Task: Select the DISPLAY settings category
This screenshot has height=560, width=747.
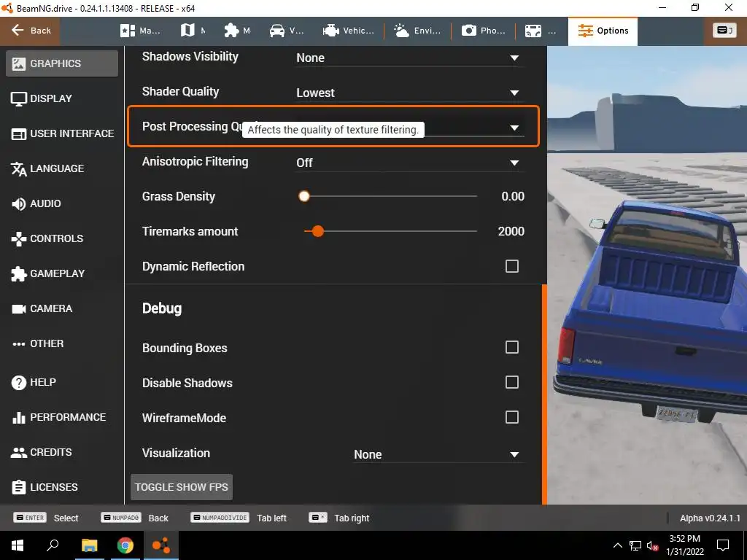Action: click(x=62, y=98)
